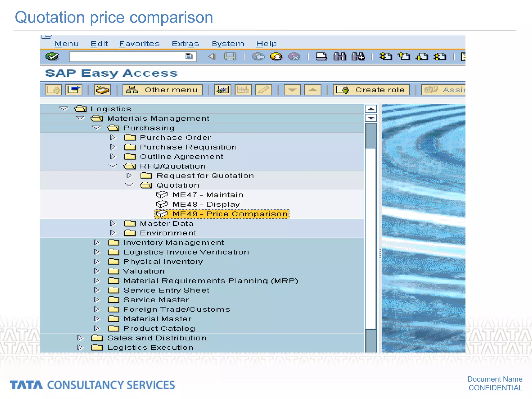The image size is (532, 399).
Task: Click the tree scrollbar up arrow
Action: (371, 109)
